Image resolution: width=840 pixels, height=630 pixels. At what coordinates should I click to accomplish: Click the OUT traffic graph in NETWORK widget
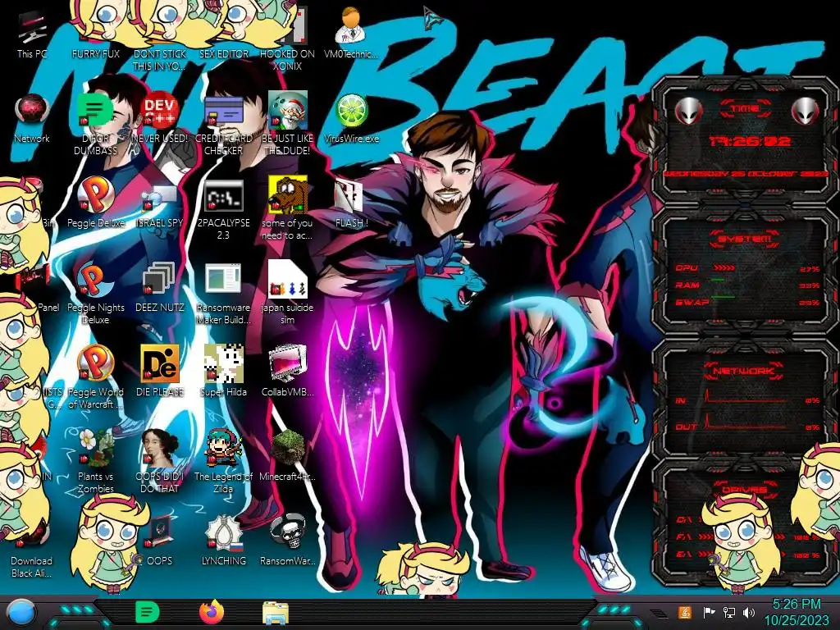(746, 422)
